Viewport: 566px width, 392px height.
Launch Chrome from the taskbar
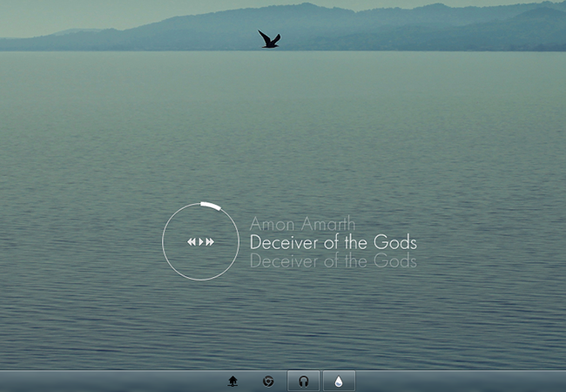tap(268, 382)
